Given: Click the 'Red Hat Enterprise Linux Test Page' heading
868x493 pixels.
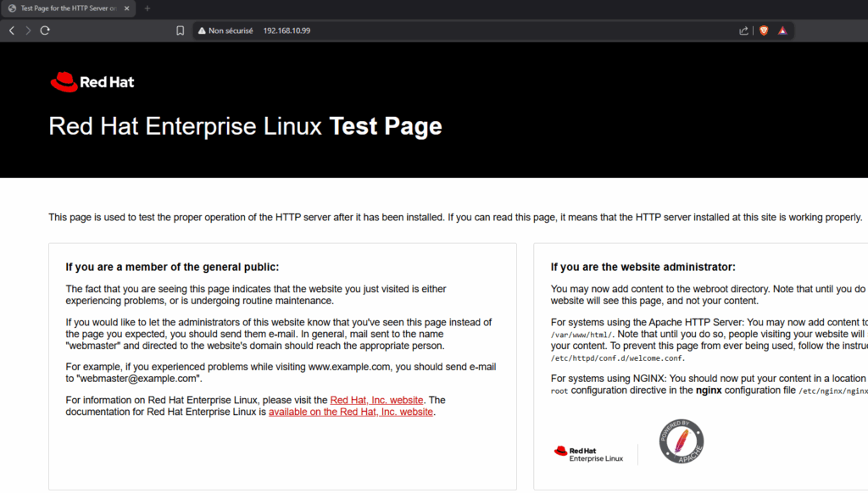Looking at the screenshot, I should point(245,126).
